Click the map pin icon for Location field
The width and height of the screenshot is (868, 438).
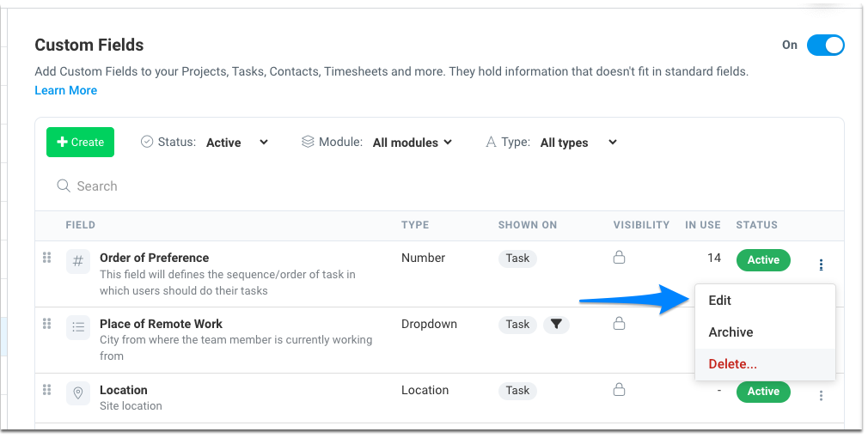click(78, 393)
